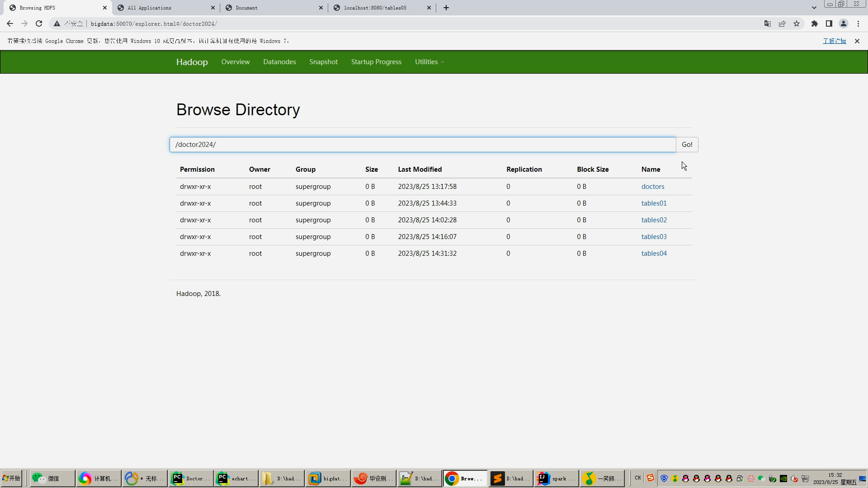Click the directory path input field
This screenshot has height=488, width=868.
click(422, 145)
